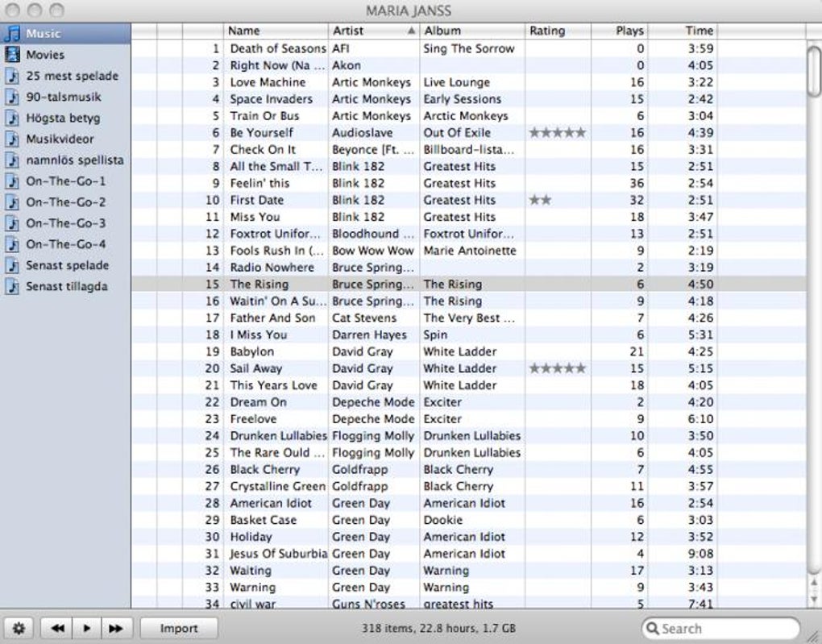Viewport: 822px width, 644px height.
Task: Click into the Search field
Action: click(x=720, y=628)
